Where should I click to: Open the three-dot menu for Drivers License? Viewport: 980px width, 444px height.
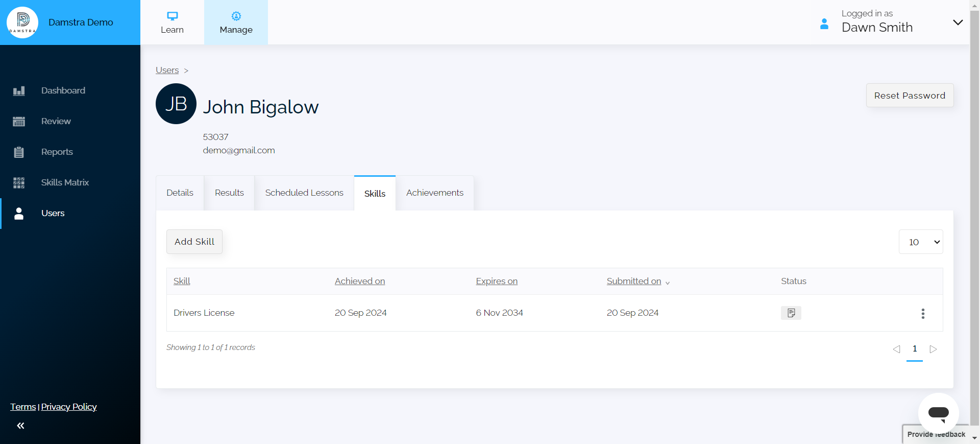point(922,313)
